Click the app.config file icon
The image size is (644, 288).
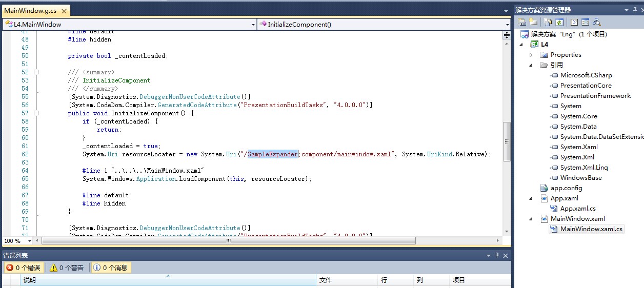544,188
